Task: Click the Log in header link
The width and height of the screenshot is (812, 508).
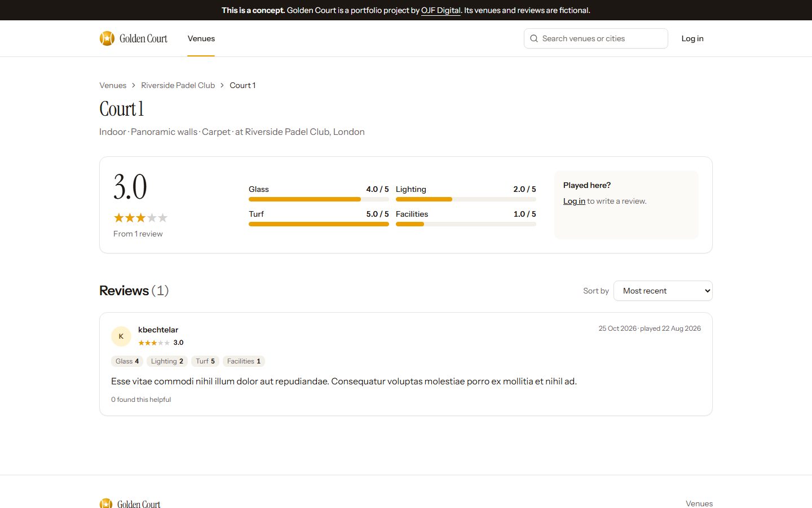Action: 692,38
